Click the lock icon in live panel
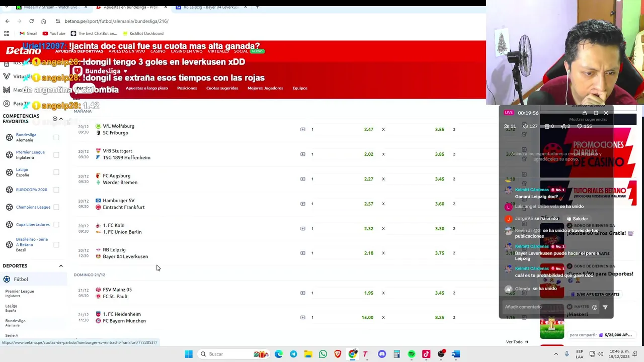Image resolution: width=644 pixels, height=362 pixels. click(585, 113)
